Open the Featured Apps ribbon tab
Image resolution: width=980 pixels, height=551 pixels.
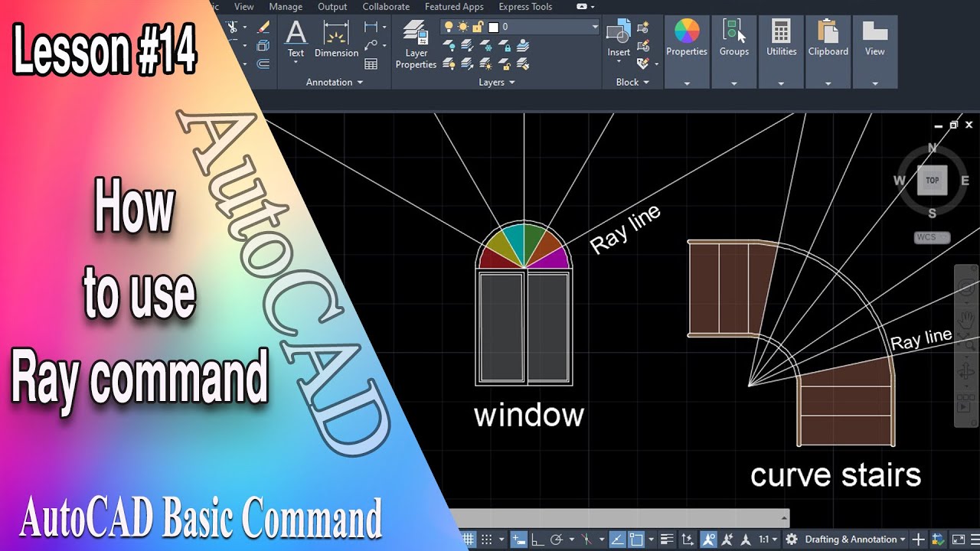(454, 7)
